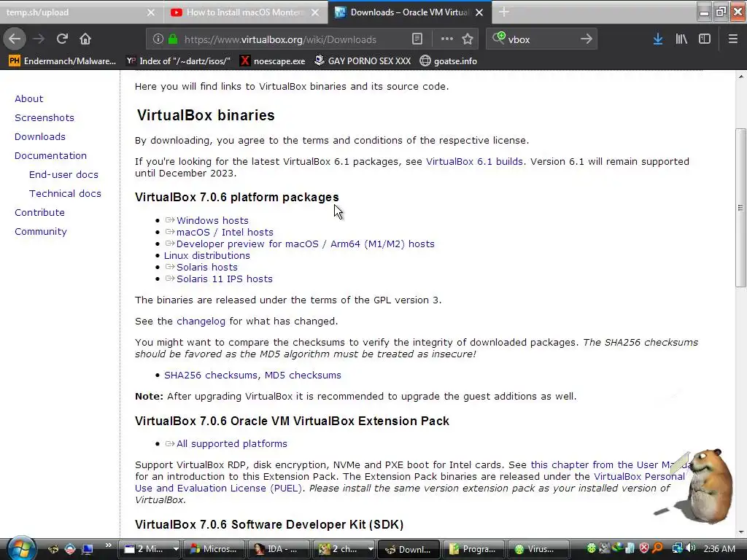
Task: Select the Downloads – Oracle VM VirtualBox tab
Action: 403,12
